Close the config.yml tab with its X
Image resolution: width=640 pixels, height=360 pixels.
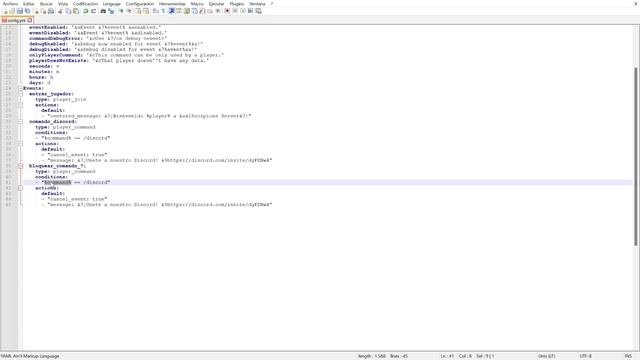(30, 20)
